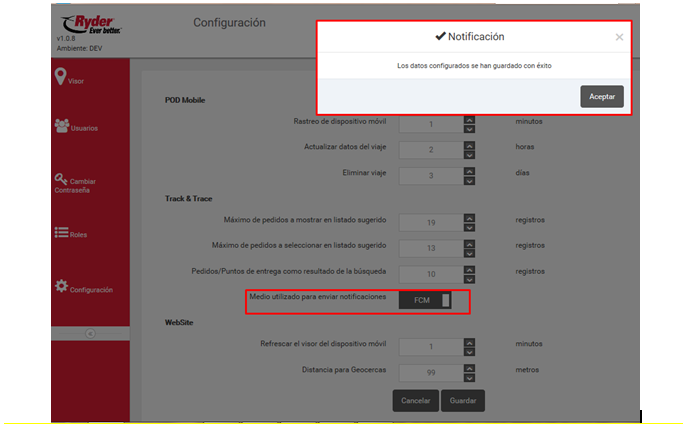Increase Eliminar viaje days value

click(x=469, y=168)
